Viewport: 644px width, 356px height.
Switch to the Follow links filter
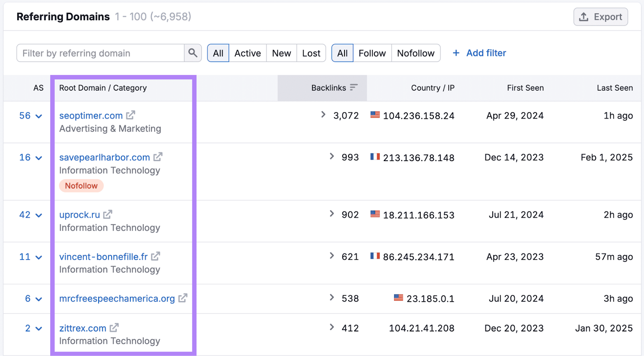click(372, 53)
